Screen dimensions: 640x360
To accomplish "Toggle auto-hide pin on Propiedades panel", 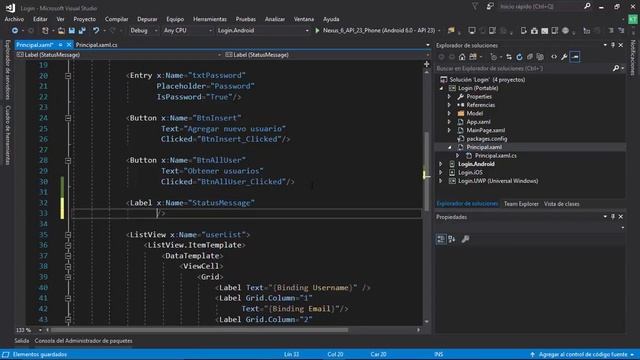I will tap(613, 217).
